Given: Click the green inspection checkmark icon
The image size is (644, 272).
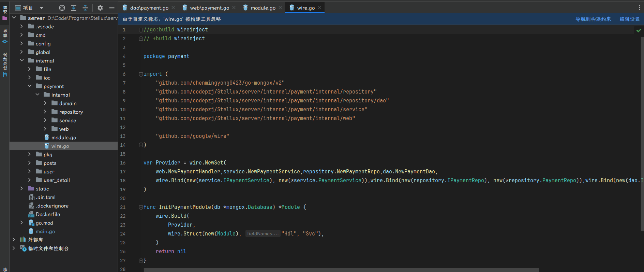Looking at the screenshot, I should click(639, 30).
